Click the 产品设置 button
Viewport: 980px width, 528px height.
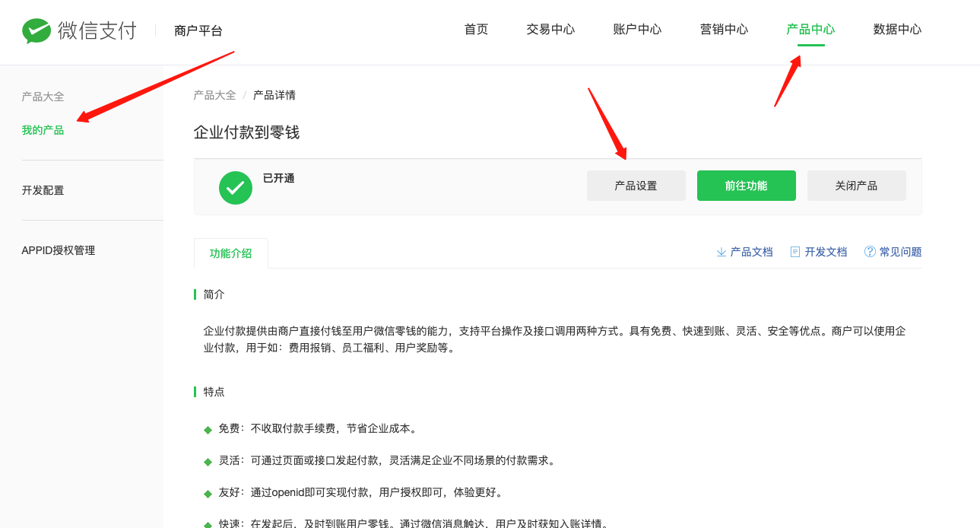pos(636,186)
